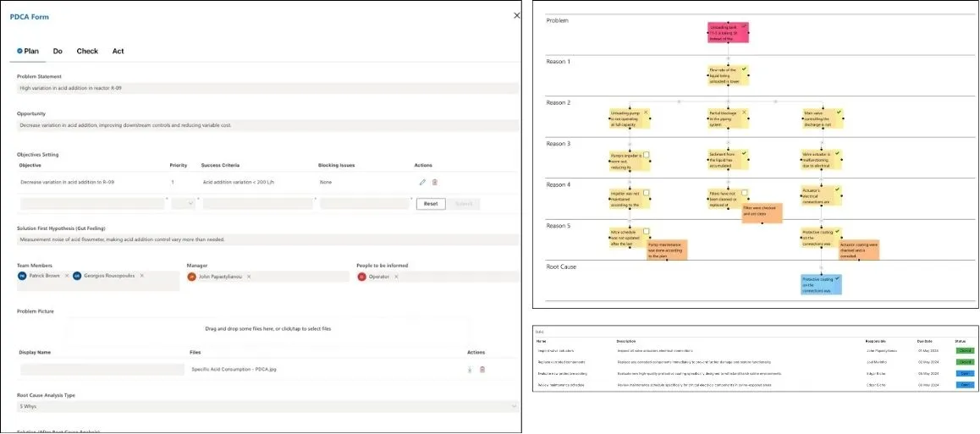Open the Check tab
Image resolution: width=980 pixels, height=434 pixels.
tap(87, 52)
